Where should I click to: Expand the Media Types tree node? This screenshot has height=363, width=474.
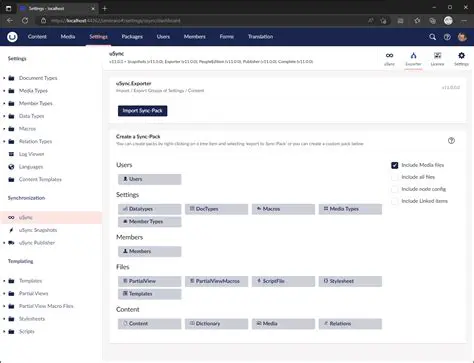4,91
